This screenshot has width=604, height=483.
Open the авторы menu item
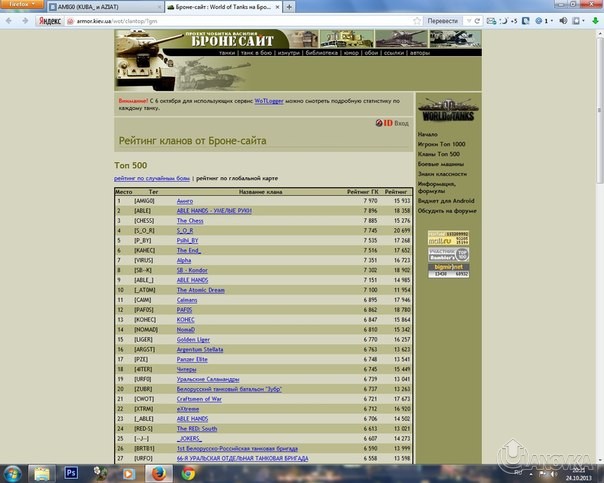[x=419, y=53]
